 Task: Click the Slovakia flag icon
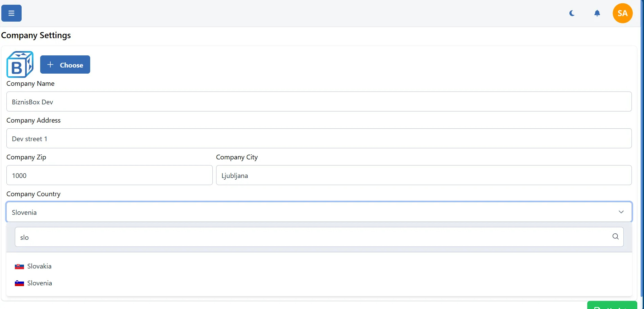[x=19, y=266]
